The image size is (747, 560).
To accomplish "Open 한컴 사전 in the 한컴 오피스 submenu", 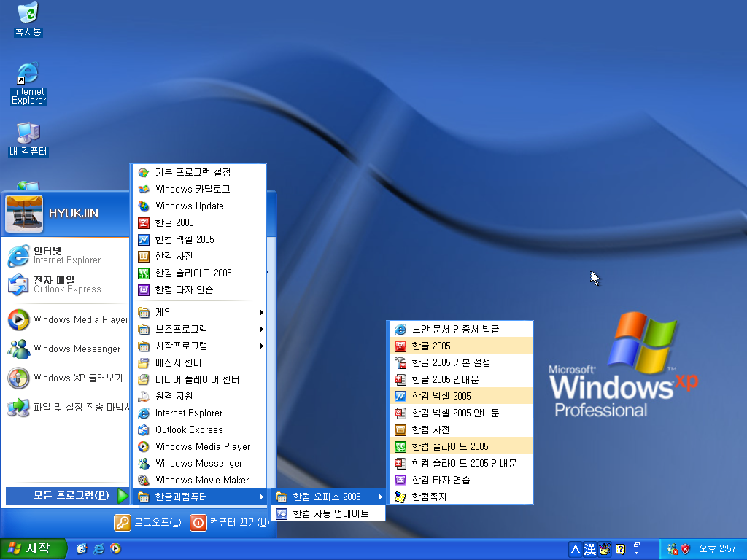I will (461, 429).
